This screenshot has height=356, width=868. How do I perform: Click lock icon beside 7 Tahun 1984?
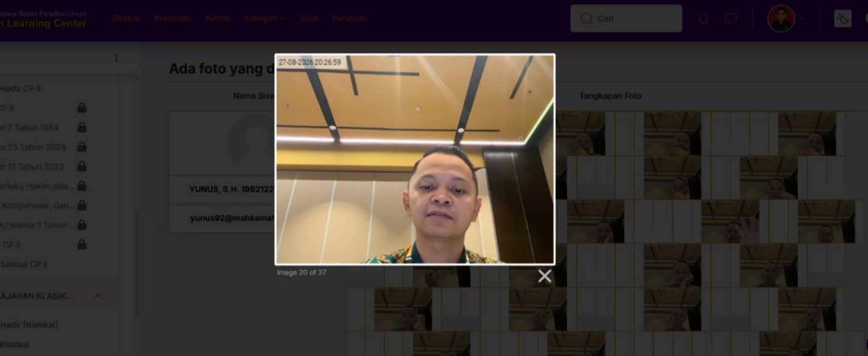(x=81, y=127)
